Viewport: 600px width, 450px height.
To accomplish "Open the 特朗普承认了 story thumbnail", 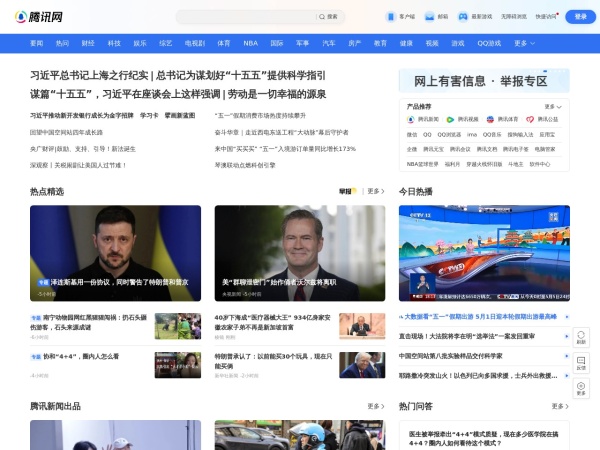I will pyautogui.click(x=362, y=365).
